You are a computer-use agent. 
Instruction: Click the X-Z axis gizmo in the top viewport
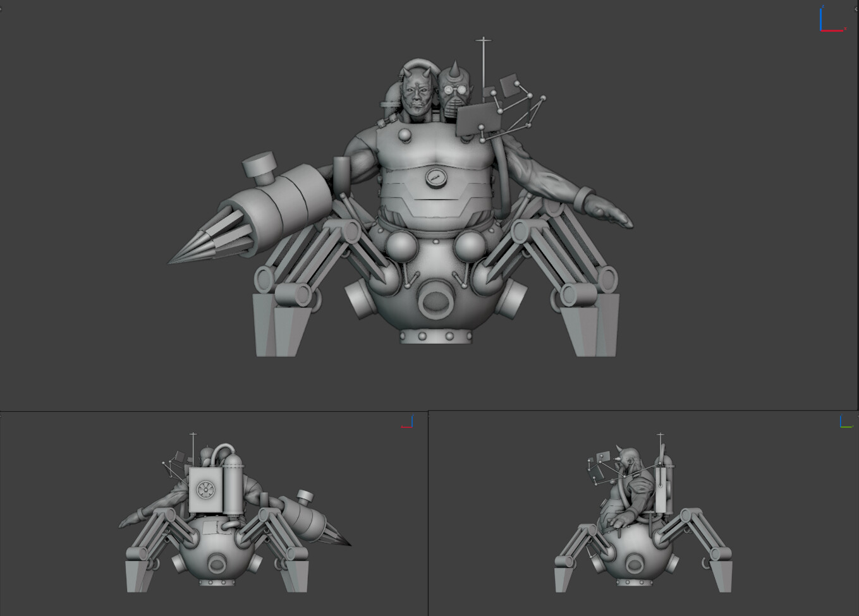point(831,20)
